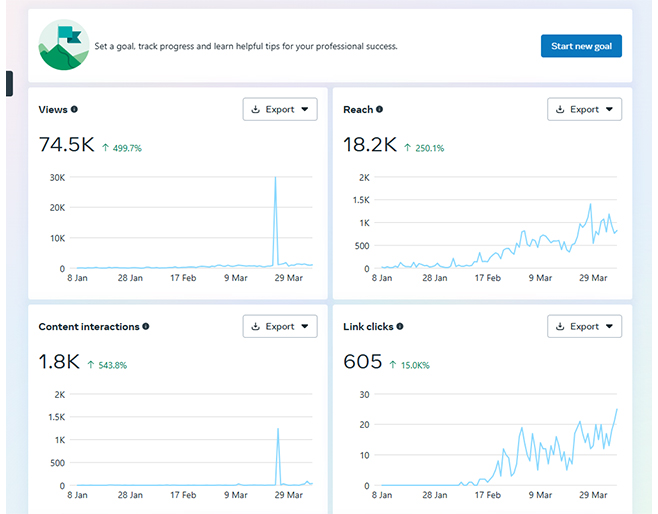
Task: Click the dark handle at left edge
Action: click(x=9, y=84)
